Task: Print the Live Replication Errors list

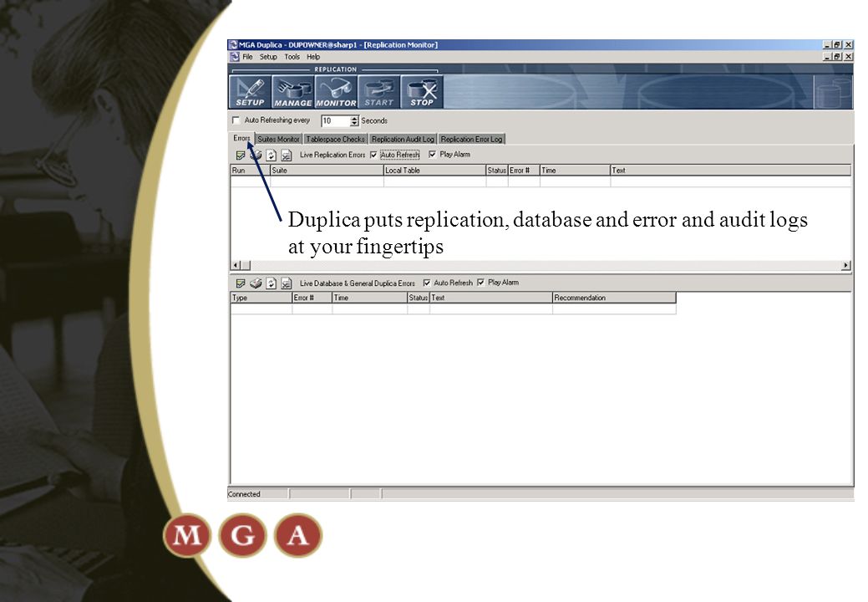Action: click(x=256, y=156)
